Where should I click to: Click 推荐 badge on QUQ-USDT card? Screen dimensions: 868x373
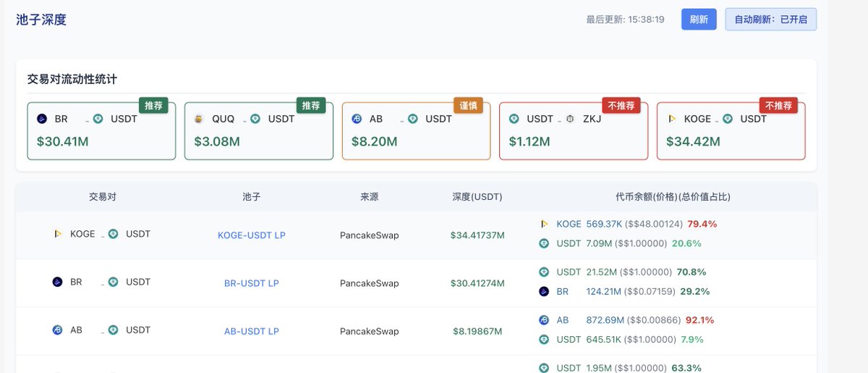[x=311, y=106]
